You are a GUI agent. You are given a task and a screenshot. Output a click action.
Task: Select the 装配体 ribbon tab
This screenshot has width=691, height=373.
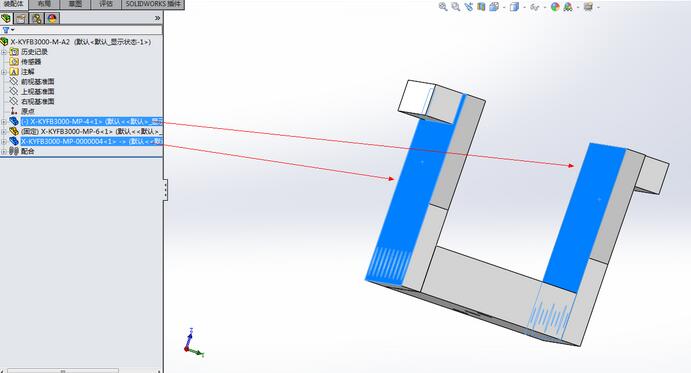[14, 4]
